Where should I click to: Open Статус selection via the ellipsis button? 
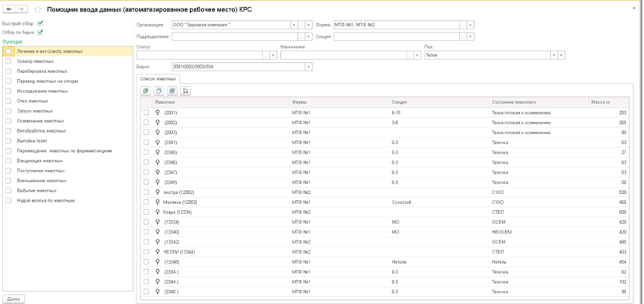[265, 55]
